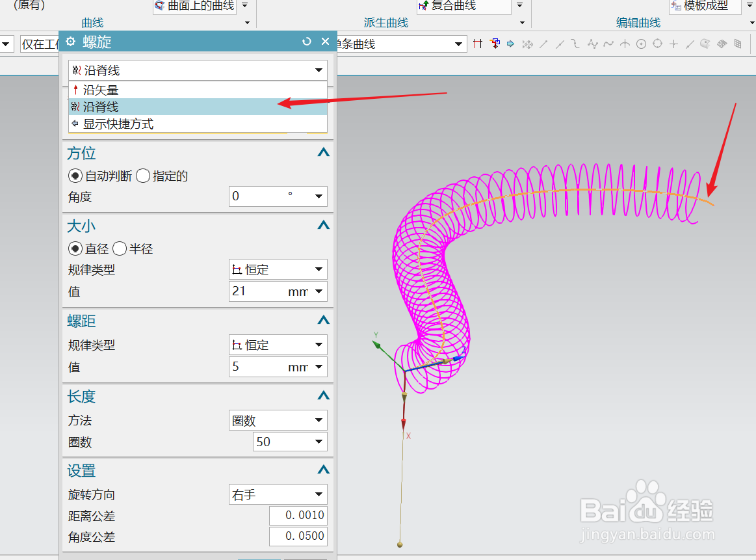Image resolution: width=756 pixels, height=560 pixels.
Task: Choose 沿矢量 from the type list
Action: [x=198, y=90]
